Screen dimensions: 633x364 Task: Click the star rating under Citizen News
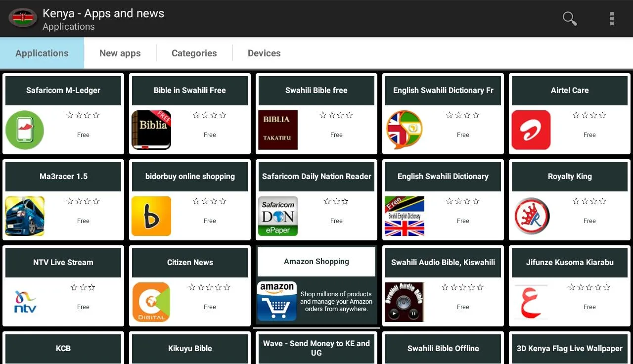point(210,287)
